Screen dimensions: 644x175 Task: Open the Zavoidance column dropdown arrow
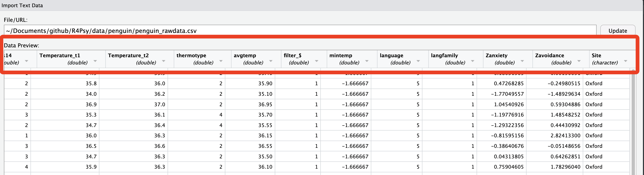tap(579, 61)
